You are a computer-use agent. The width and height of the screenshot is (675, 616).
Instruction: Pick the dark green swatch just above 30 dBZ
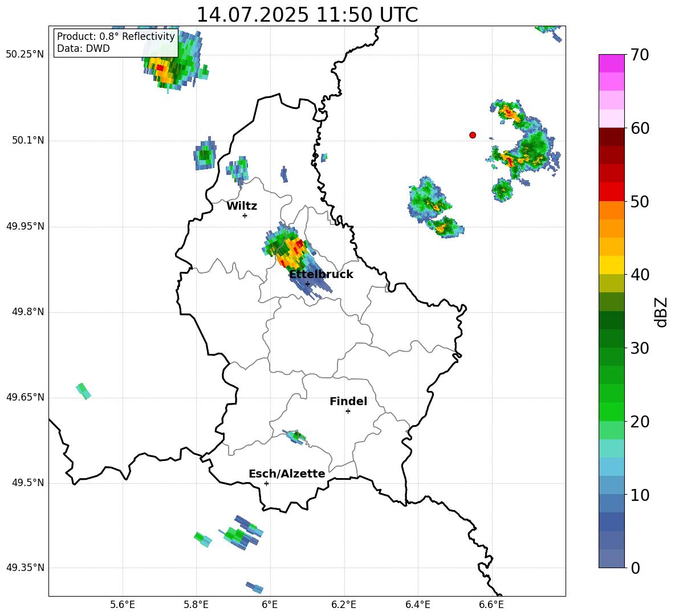(612, 338)
